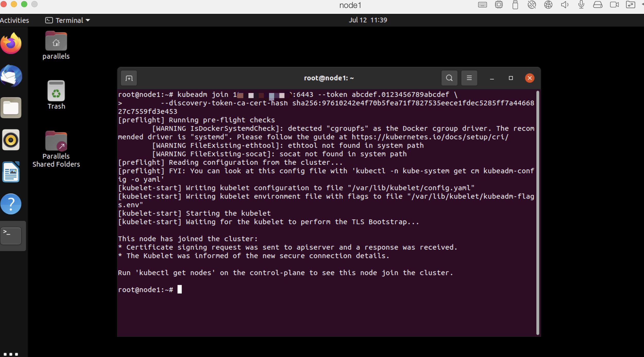This screenshot has height=357, width=644.
Task: Enter full screen with green button
Action: click(24, 4)
